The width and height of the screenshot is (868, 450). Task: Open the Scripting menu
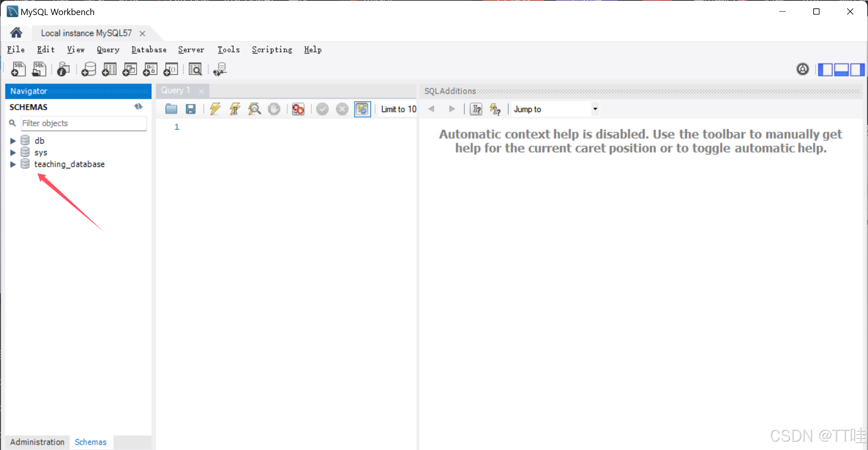coord(272,49)
